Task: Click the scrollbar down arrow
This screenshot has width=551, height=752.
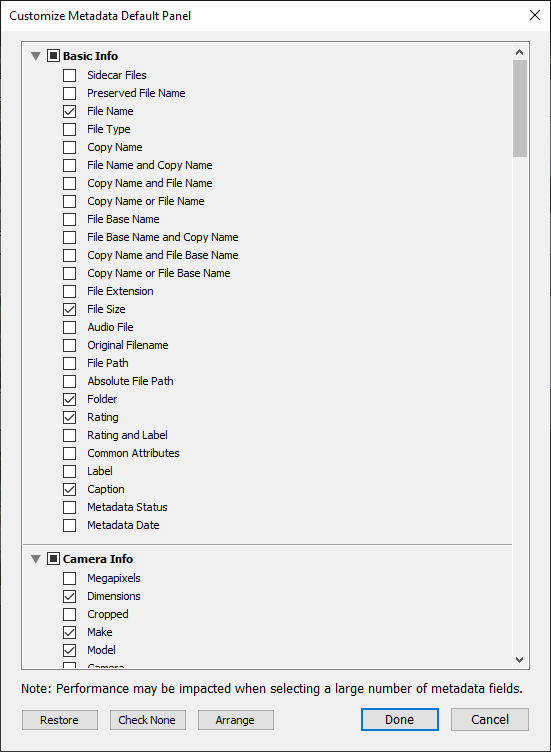Action: point(519,660)
